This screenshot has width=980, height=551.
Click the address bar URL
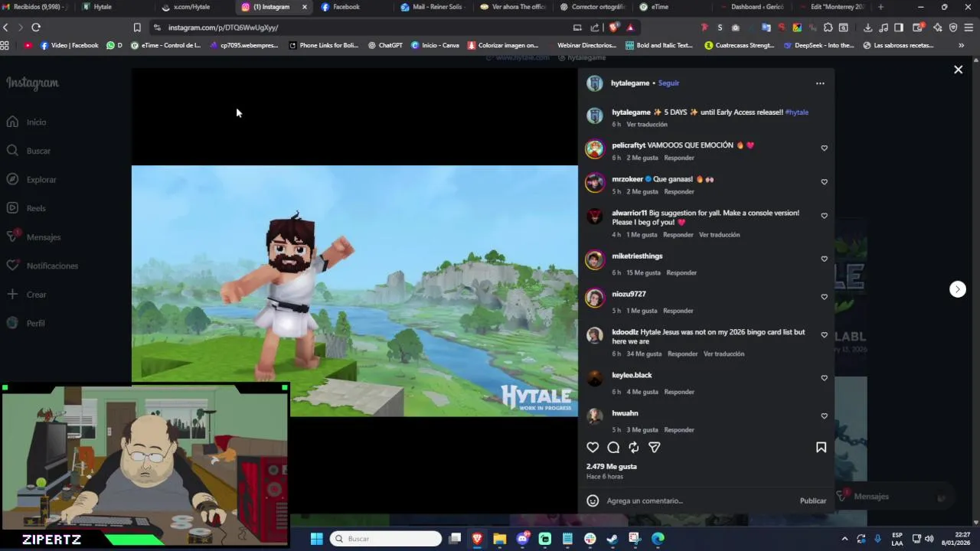click(223, 28)
